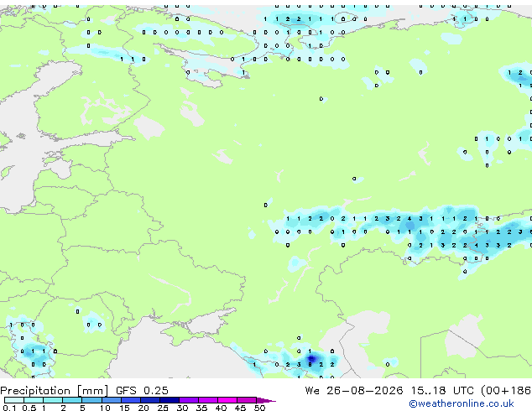Click the 15..18 UTC time label
Screen dimensions: 532x411
441,391
